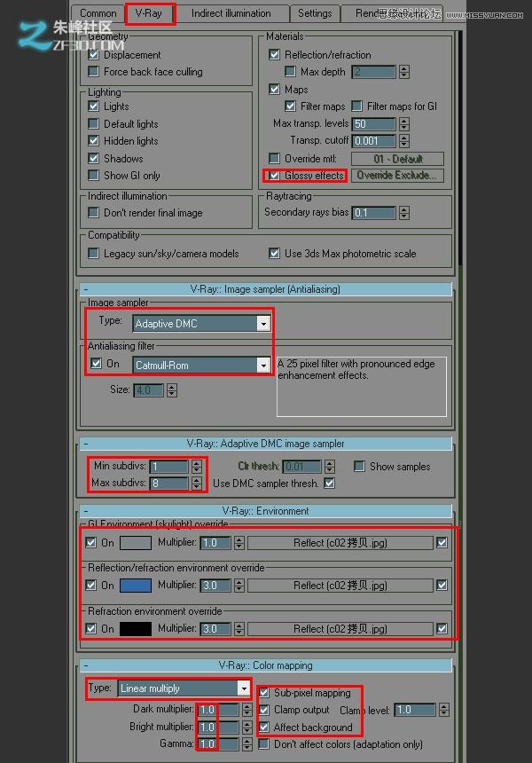532x763 pixels.
Task: Toggle Use 3ds Max photometric scale
Action: pyautogui.click(x=274, y=254)
